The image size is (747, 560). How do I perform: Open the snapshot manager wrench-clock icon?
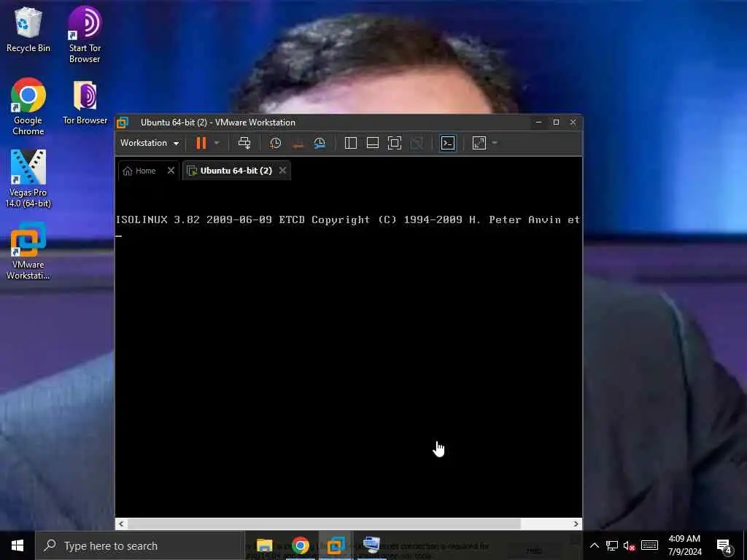pyautogui.click(x=320, y=143)
